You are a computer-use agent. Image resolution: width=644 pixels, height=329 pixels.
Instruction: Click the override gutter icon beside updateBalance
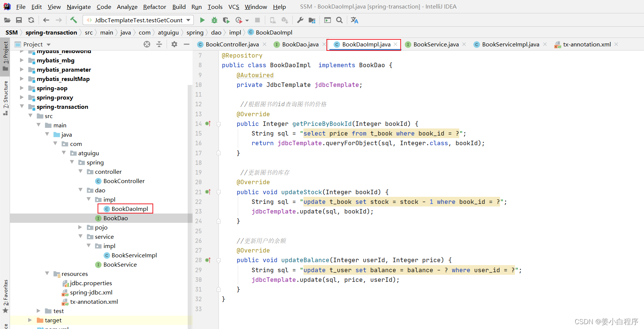click(208, 260)
